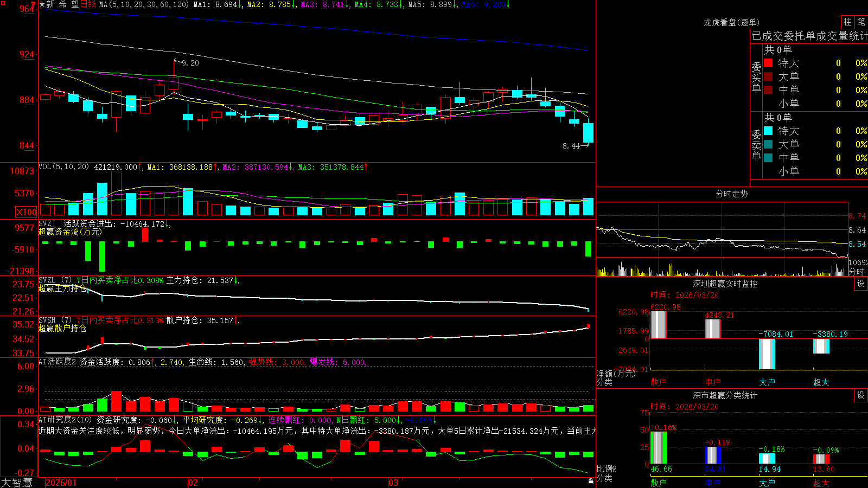The width and height of the screenshot is (868, 488).
Task: Click the latest cyan candlestick in K-line chart
Action: 588,132
